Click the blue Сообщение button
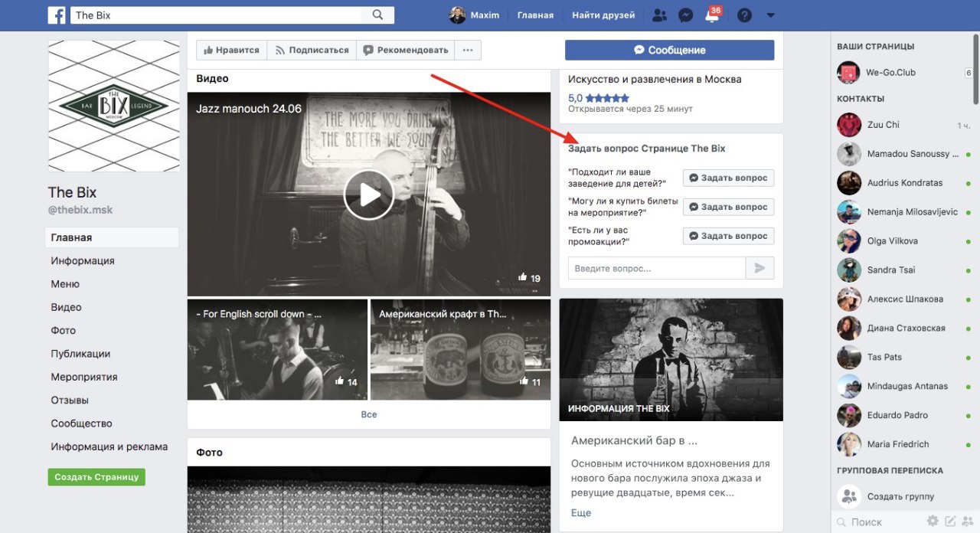 [669, 50]
